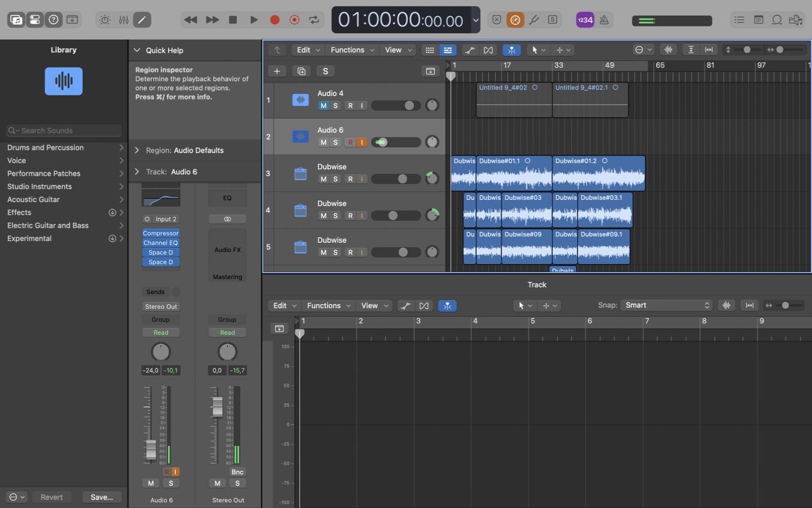The width and height of the screenshot is (812, 508).
Task: Expand the Region: Audio Defaults section
Action: point(137,150)
